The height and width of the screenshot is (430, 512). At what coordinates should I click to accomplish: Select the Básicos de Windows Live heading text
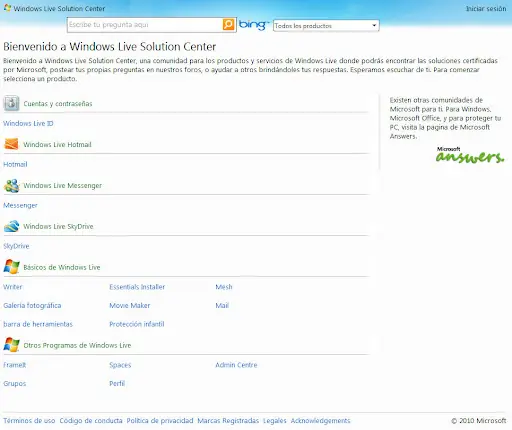pyautogui.click(x=62, y=267)
